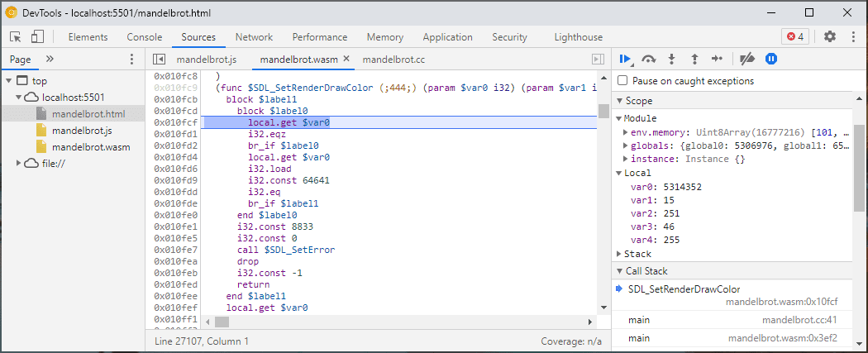Screen dimensions: 868x353
Task: Step into next function call
Action: (671, 59)
